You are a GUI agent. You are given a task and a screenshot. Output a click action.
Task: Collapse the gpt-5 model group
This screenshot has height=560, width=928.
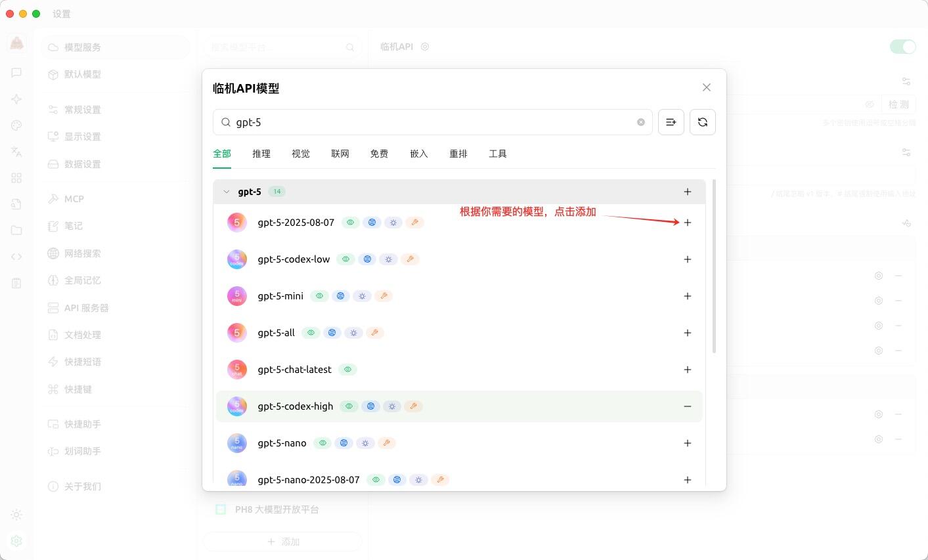tap(227, 192)
